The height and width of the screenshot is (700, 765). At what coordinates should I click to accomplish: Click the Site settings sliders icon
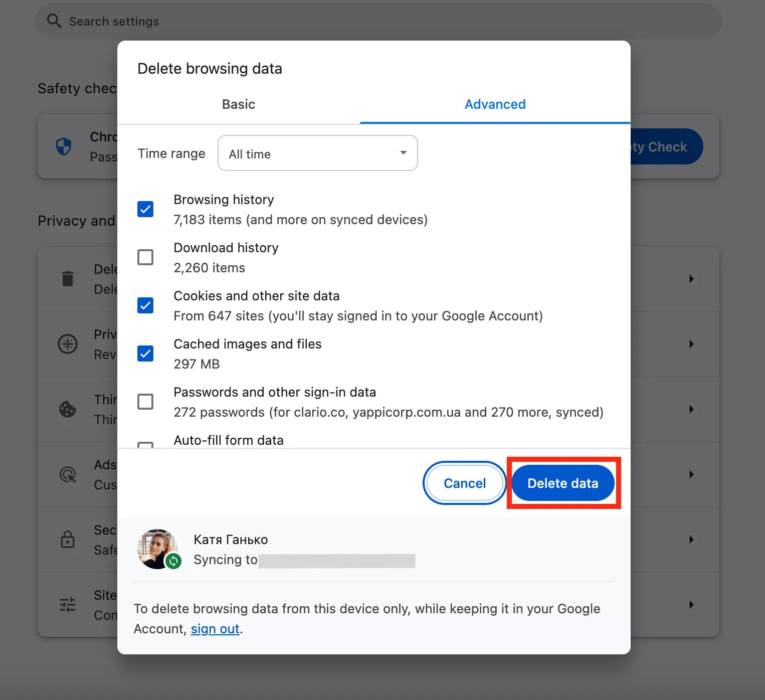pos(68,605)
